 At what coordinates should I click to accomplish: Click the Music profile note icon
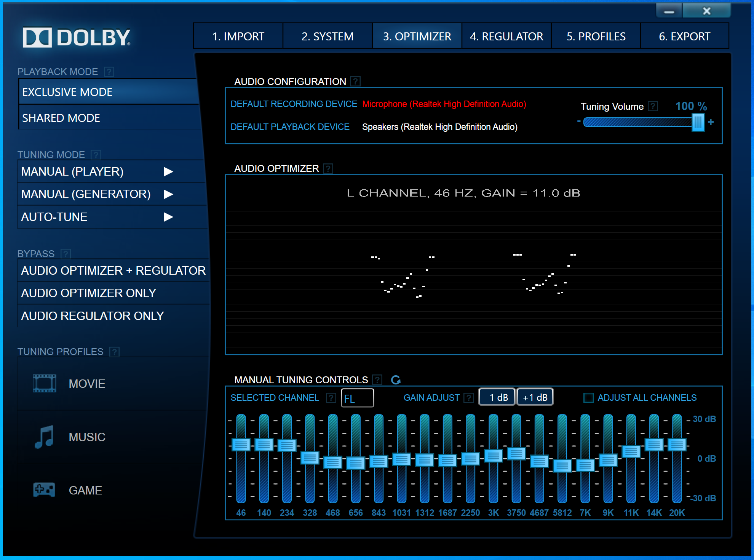(x=44, y=437)
